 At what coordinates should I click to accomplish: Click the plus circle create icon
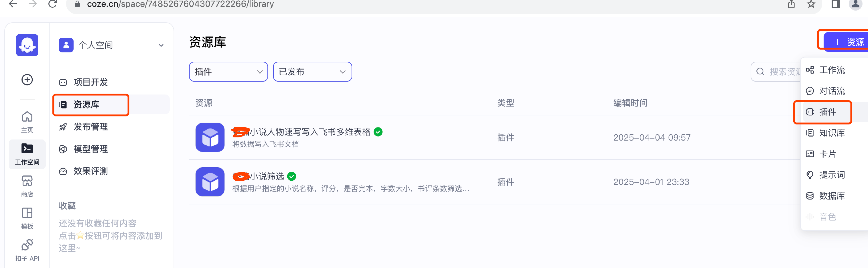[27, 80]
